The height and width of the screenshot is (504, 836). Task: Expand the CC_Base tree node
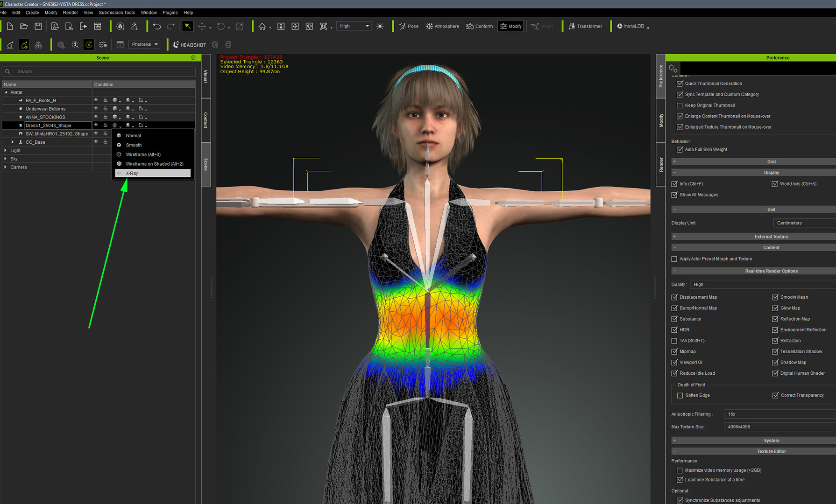(13, 142)
